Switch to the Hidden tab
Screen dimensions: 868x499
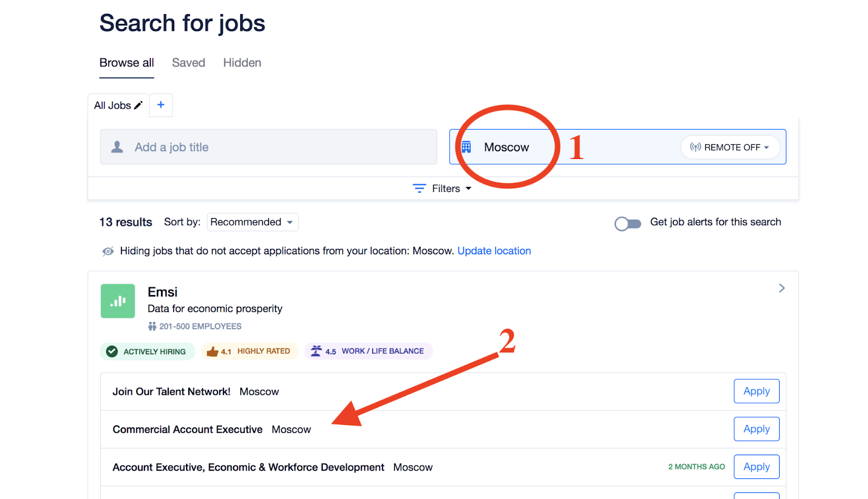(x=242, y=63)
